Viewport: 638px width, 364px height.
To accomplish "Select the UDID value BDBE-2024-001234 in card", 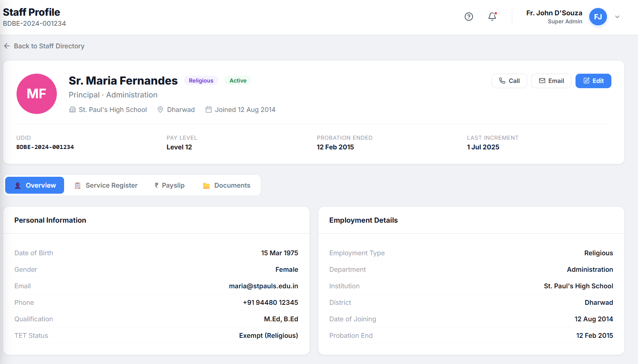I will click(x=45, y=147).
